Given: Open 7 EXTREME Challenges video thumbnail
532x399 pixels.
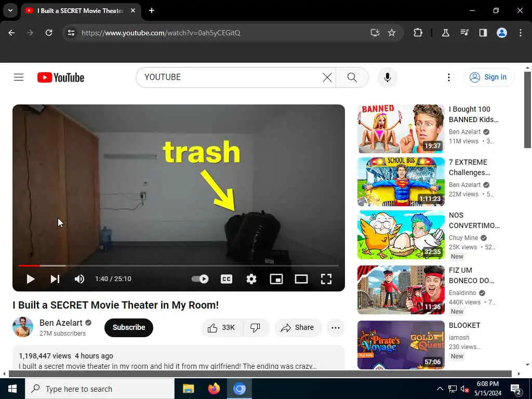Looking at the screenshot, I should (x=401, y=181).
